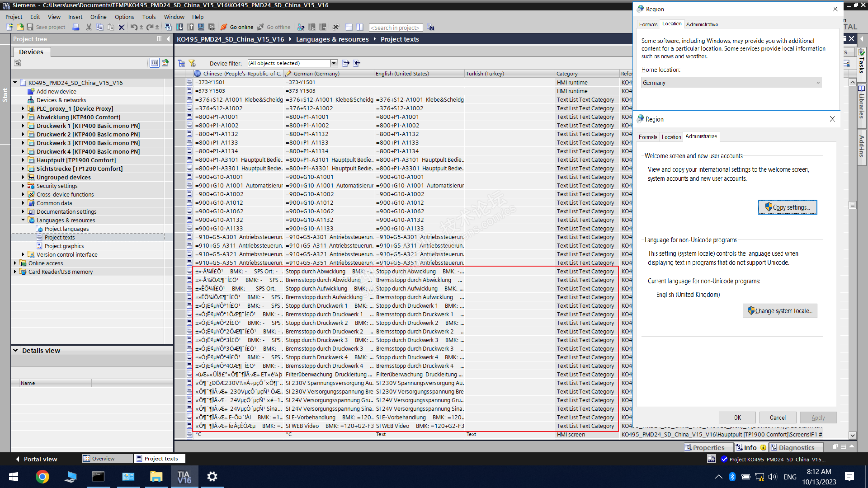The height and width of the screenshot is (488, 868).
Task: Click Export project texts icon
Action: pyautogui.click(x=346, y=63)
